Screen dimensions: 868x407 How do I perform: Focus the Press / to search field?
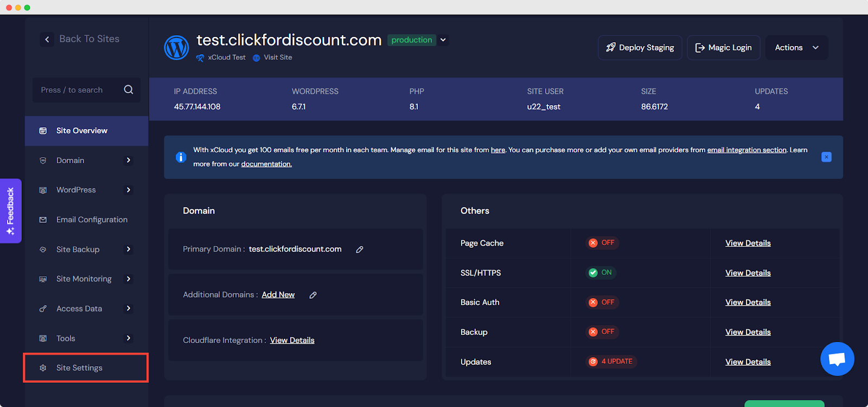click(x=79, y=90)
